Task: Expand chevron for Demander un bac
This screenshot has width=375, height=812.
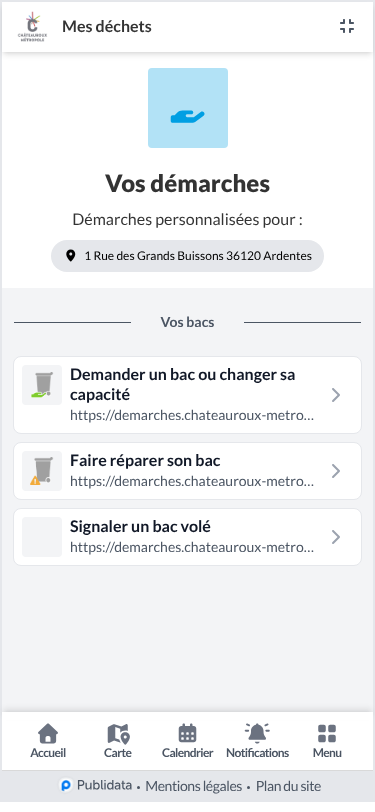Action: [x=336, y=395]
